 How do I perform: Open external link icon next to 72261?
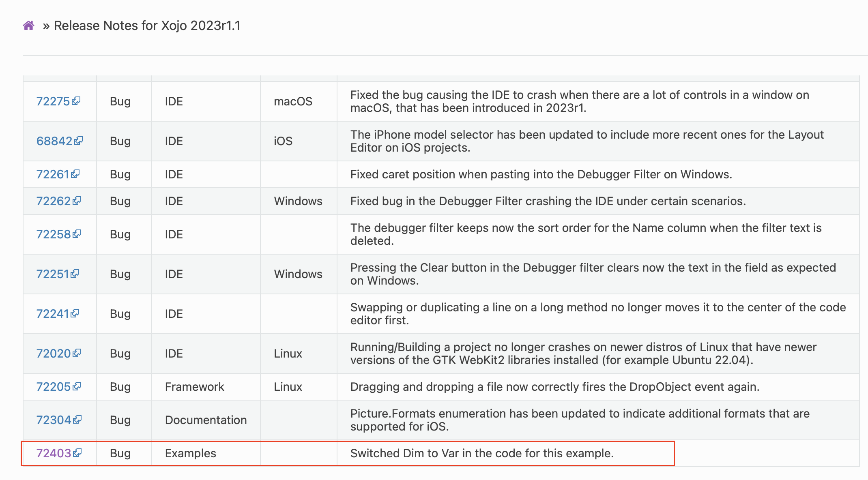point(75,174)
